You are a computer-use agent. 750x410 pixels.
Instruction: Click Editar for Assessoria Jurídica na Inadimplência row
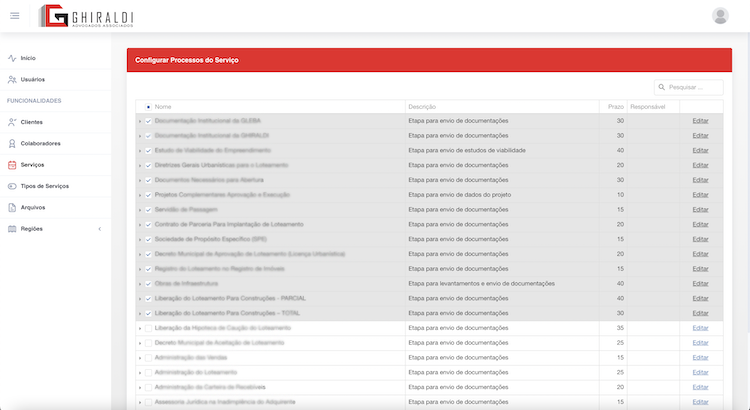(700, 402)
